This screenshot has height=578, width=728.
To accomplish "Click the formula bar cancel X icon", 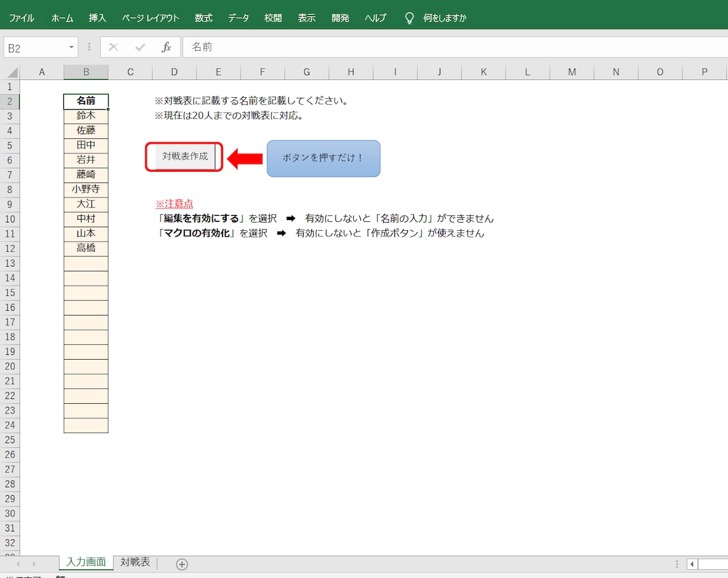I will click(x=113, y=47).
